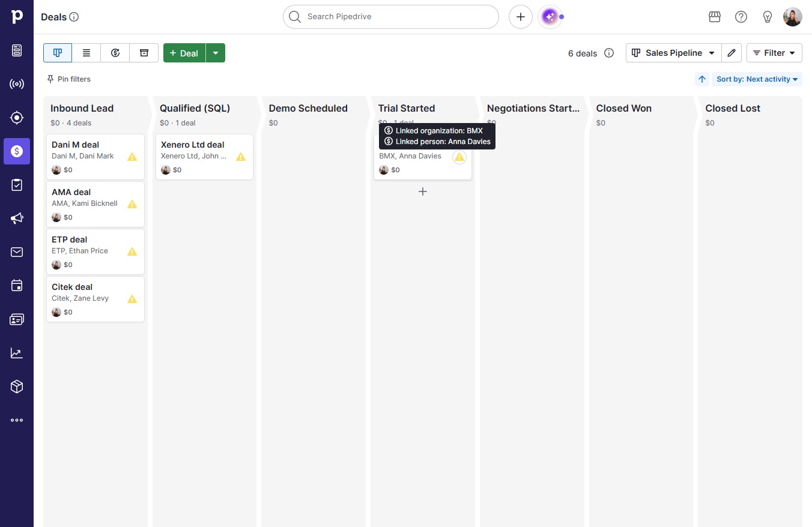The image size is (812, 527).
Task: Open the ETP deal card
Action: tap(95, 251)
